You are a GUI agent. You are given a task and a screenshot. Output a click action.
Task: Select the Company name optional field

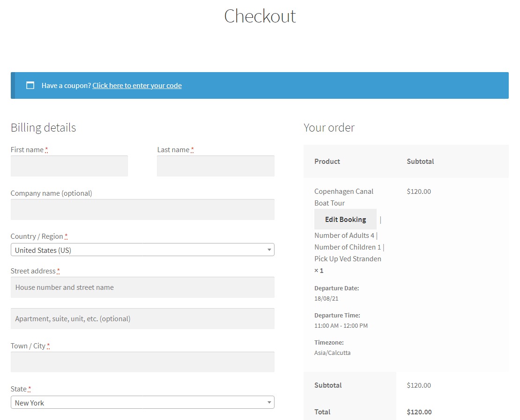coord(142,209)
